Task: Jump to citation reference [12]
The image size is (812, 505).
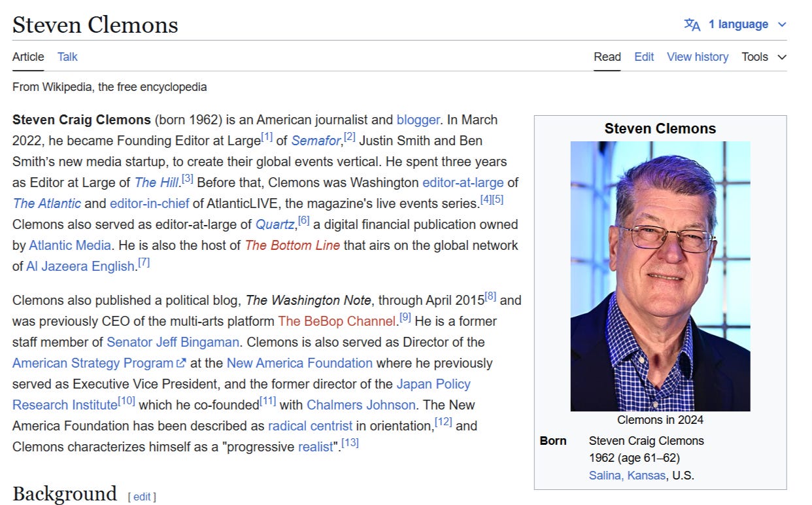Action: click(x=443, y=423)
